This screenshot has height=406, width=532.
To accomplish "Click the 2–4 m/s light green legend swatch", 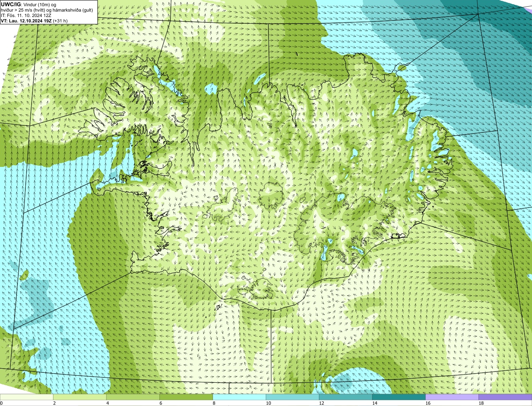I will [x=80, y=397].
